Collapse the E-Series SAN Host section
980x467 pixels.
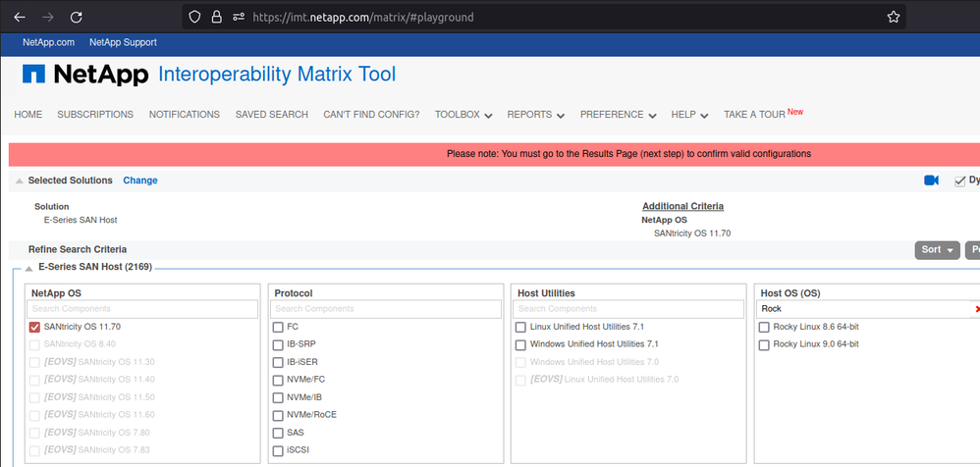pyautogui.click(x=29, y=267)
